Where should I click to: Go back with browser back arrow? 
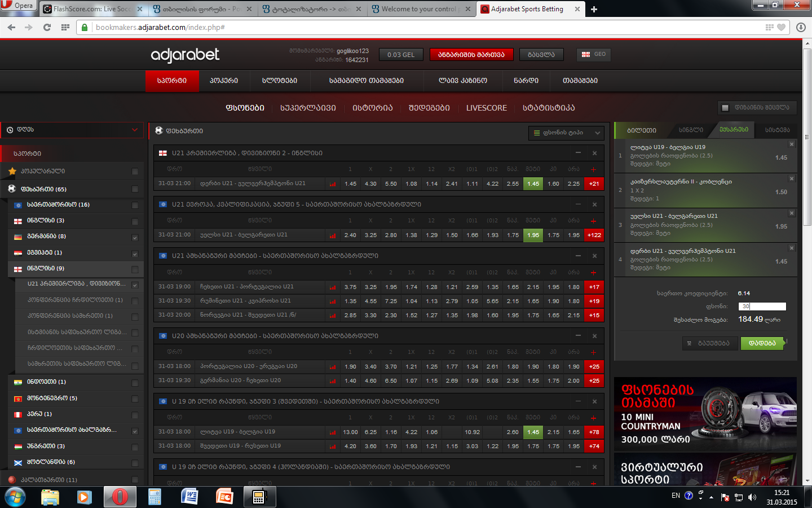(11, 27)
